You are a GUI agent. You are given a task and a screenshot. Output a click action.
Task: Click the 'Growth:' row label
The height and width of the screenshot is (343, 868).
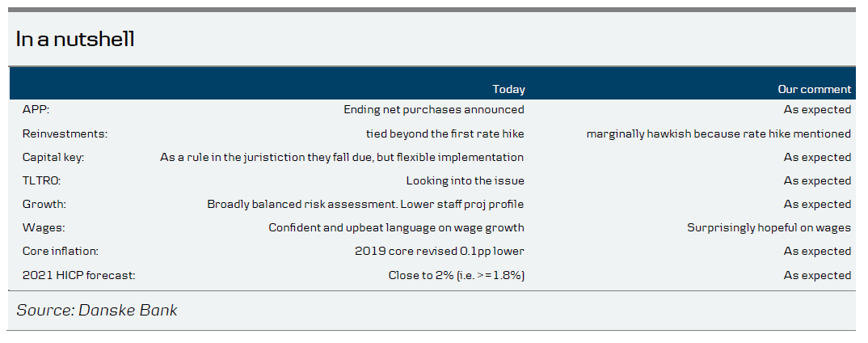44,204
